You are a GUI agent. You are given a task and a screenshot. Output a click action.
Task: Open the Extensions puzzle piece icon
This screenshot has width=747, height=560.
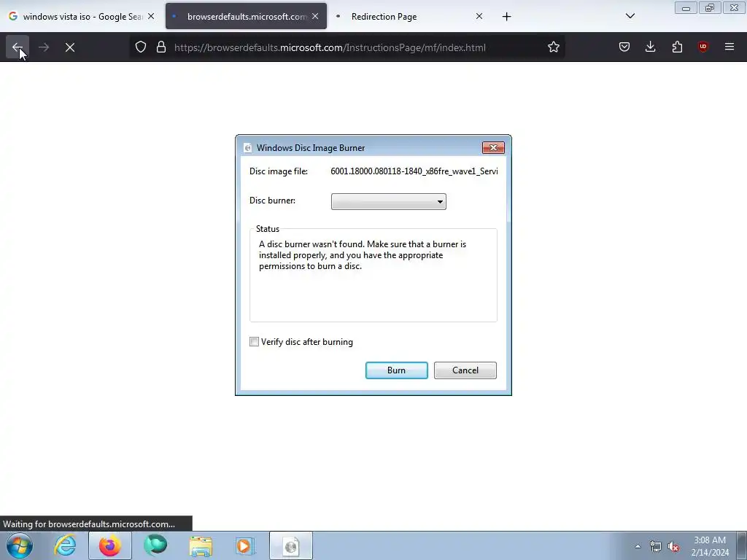point(677,47)
